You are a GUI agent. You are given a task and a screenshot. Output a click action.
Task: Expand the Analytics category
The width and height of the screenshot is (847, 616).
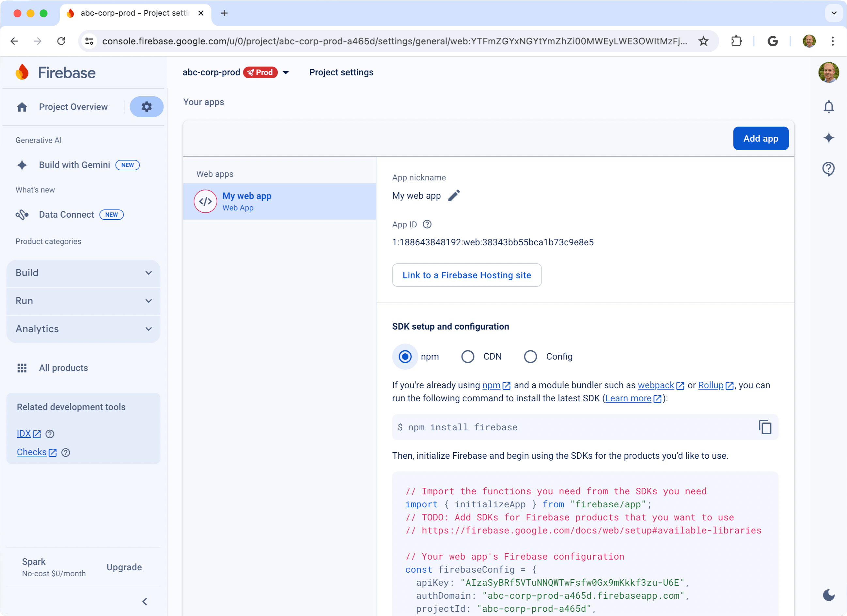[x=83, y=329]
